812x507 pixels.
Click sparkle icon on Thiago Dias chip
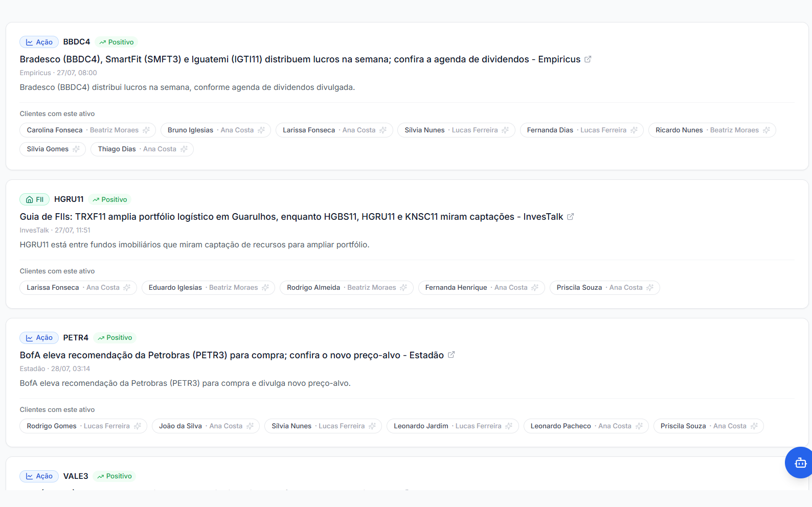click(184, 149)
